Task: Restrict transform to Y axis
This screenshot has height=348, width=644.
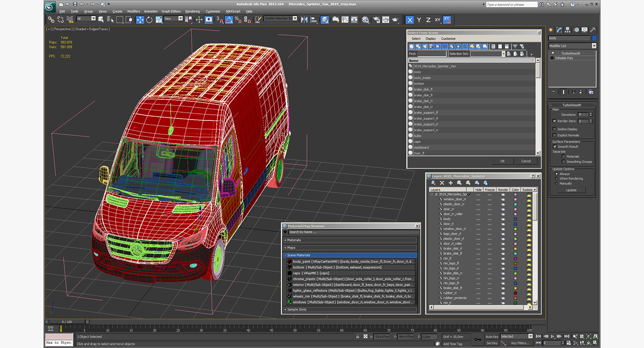Action: pos(419,20)
